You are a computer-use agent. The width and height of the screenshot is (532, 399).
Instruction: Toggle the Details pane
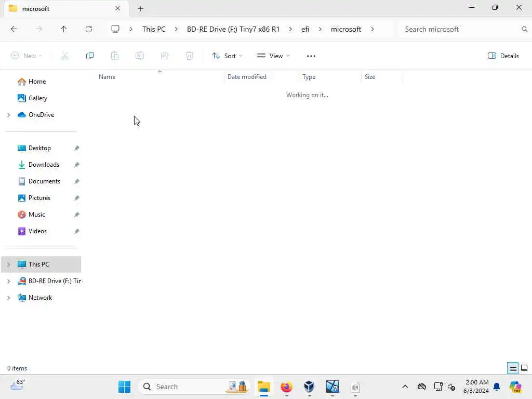tap(503, 56)
